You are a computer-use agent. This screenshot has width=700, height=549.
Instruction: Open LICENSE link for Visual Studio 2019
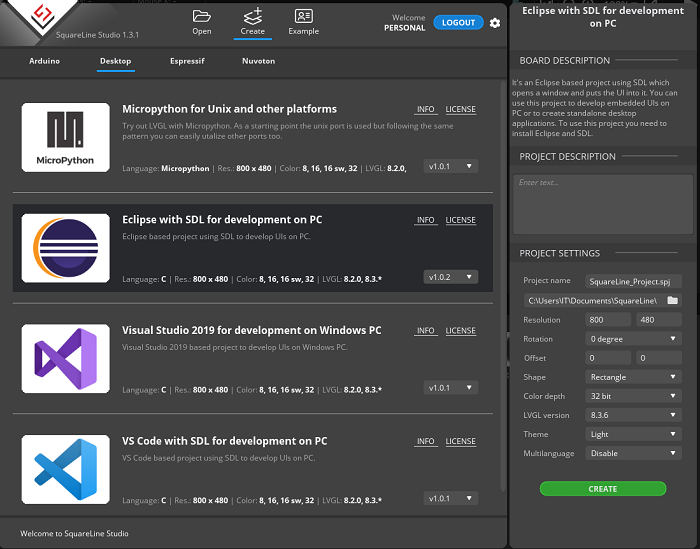(461, 331)
